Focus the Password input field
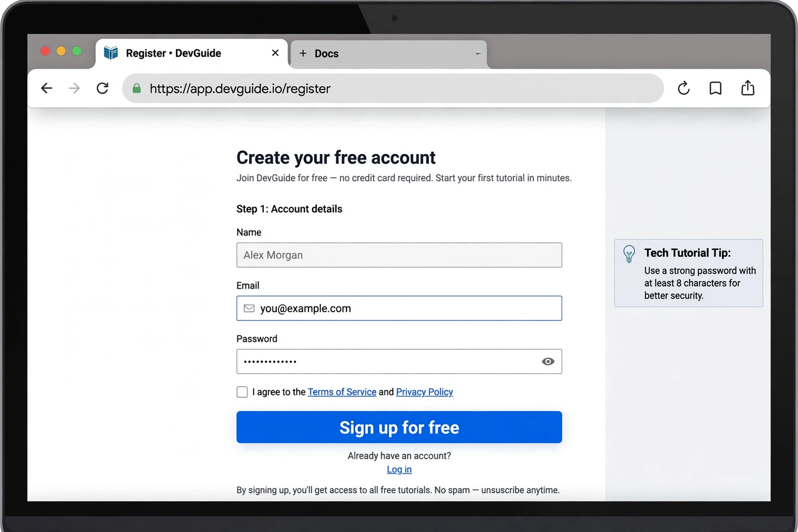 coord(399,361)
